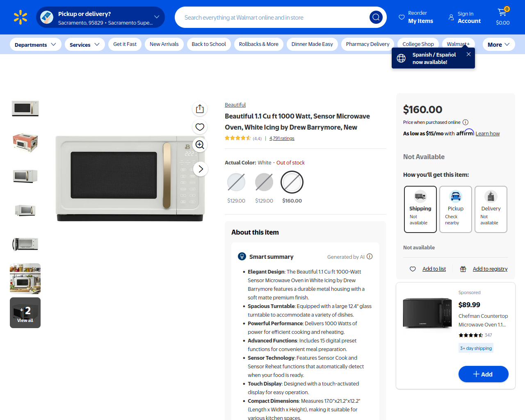The image size is (525, 420).
Task: Click the black Chefman microwave image
Action: (427, 313)
